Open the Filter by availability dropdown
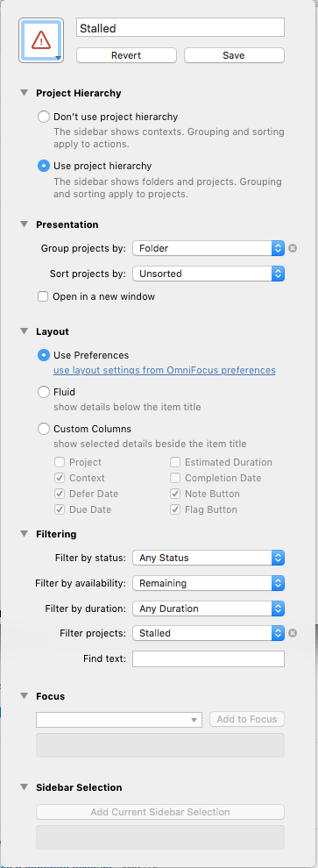 208,583
